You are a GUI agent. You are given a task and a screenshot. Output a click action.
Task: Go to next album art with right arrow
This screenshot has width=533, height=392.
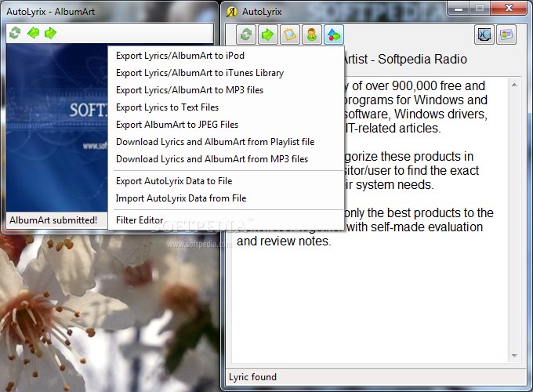pyautogui.click(x=50, y=33)
